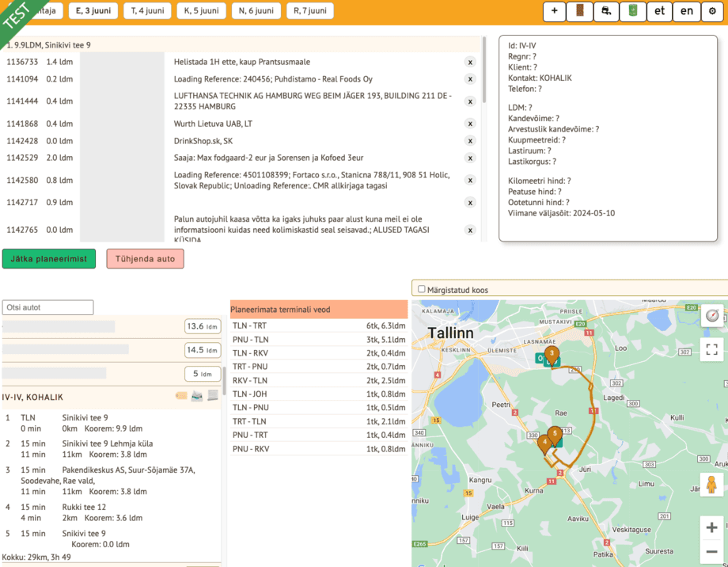The height and width of the screenshot is (567, 728).
Task: Click the open envelope icon beside IV-IV, KOHALIK
Action: click(197, 396)
